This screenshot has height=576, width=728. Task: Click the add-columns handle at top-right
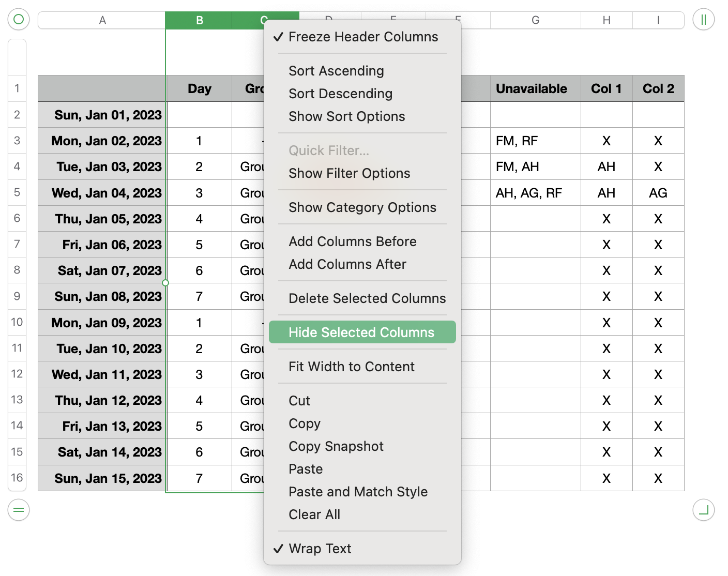pos(703,19)
